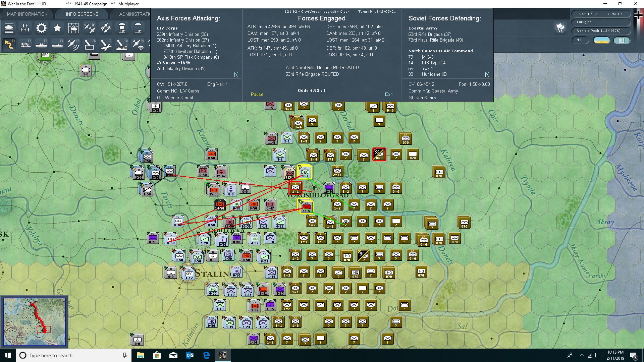Select the F1 movement mode tool
The width and height of the screenshot is (644, 362).
[9, 44]
